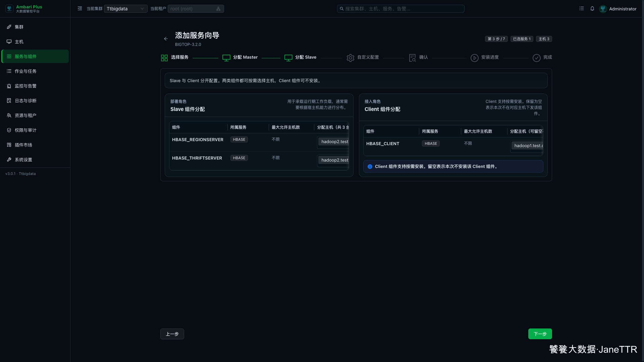Click the Administrator avatar icon
This screenshot has height=362, width=644.
[x=603, y=9]
